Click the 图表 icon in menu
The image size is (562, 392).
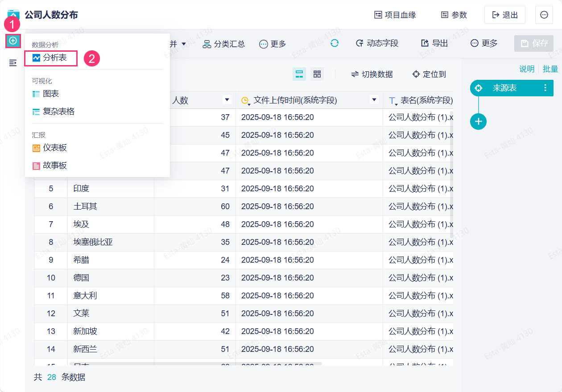tap(37, 94)
